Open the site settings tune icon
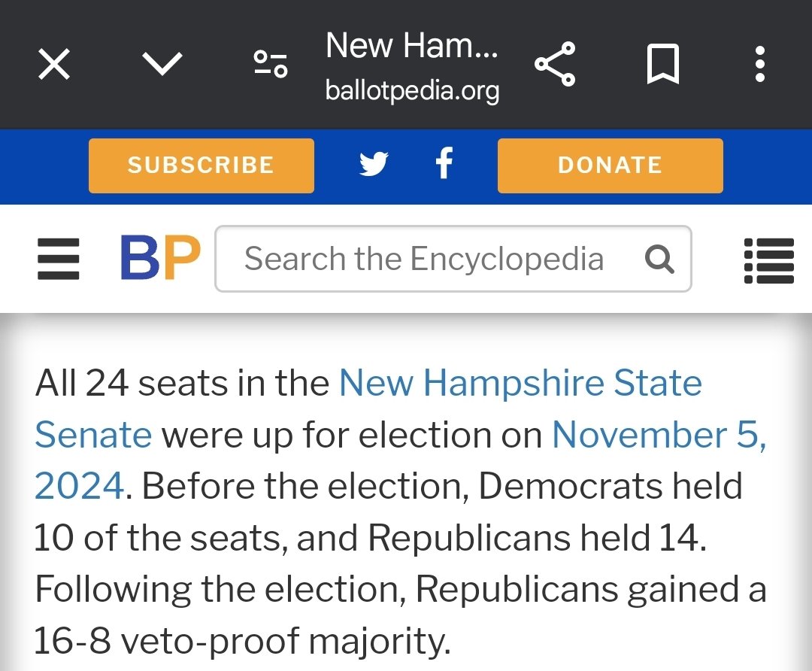 coord(271,64)
